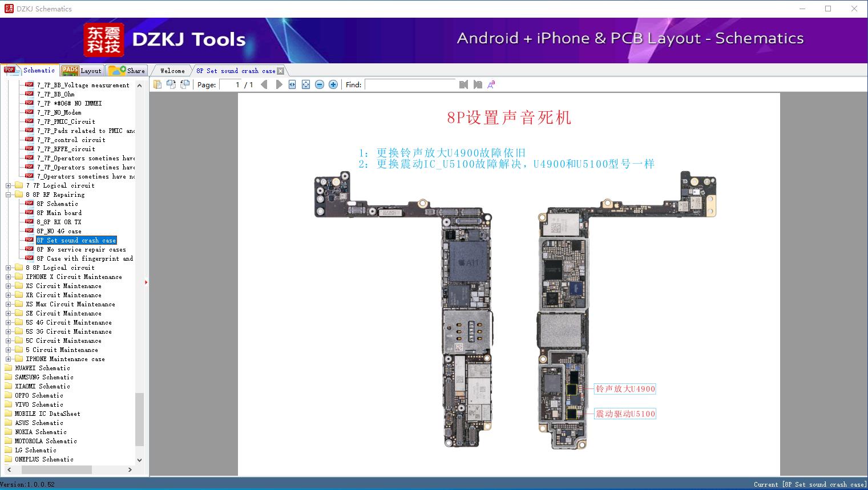This screenshot has height=490, width=868.
Task: Click the Page number input field
Action: (x=230, y=84)
